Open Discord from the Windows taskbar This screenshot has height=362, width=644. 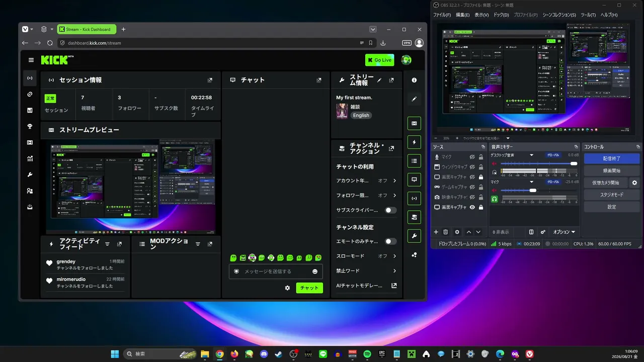coord(264,354)
